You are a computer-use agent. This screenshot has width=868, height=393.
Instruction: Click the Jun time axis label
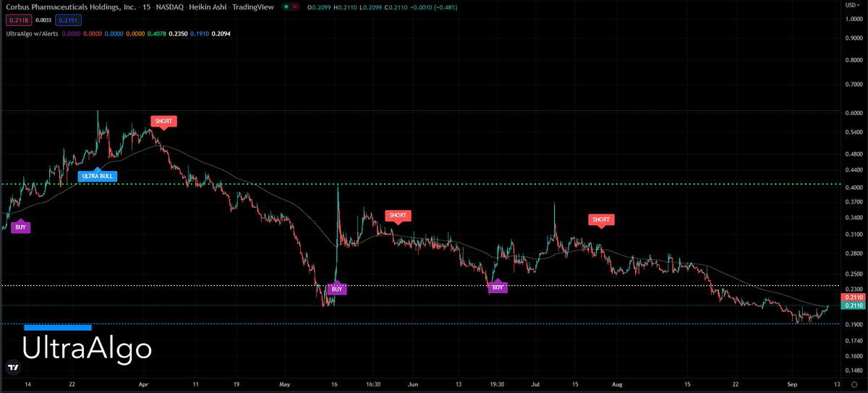point(413,384)
